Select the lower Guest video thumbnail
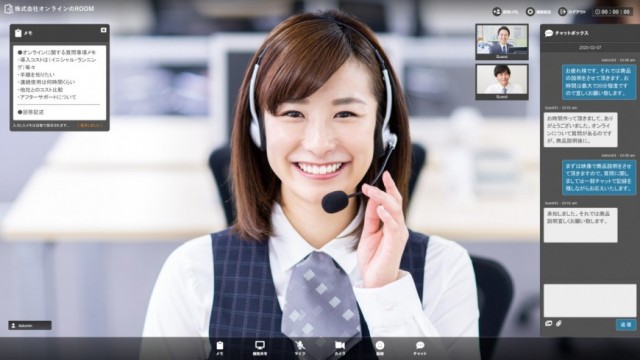The image size is (640, 360). [x=502, y=82]
